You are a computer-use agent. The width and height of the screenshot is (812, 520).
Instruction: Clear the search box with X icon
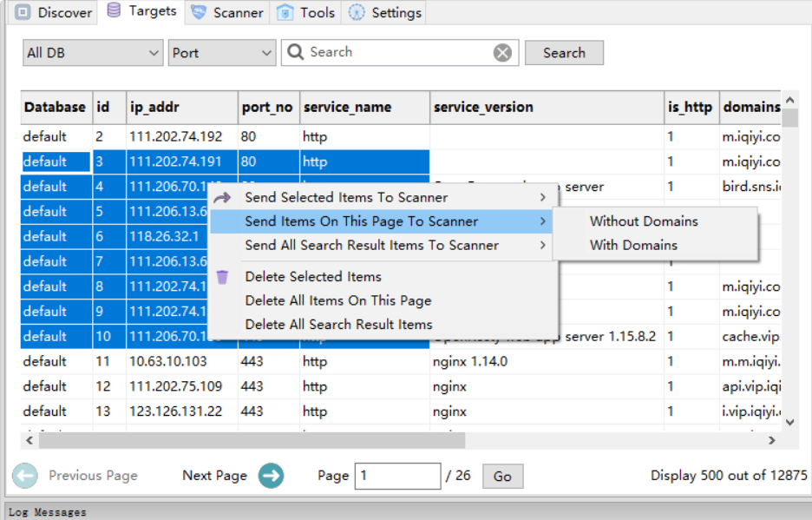click(502, 52)
